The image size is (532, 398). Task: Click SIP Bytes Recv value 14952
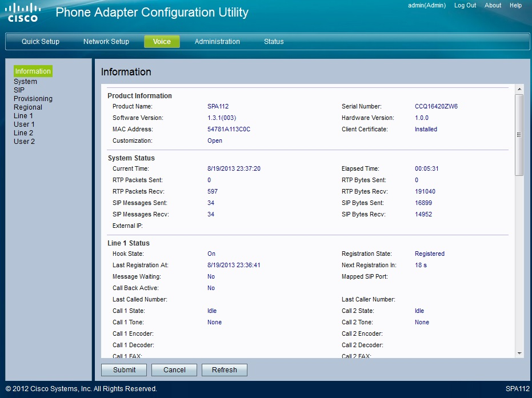coord(423,214)
